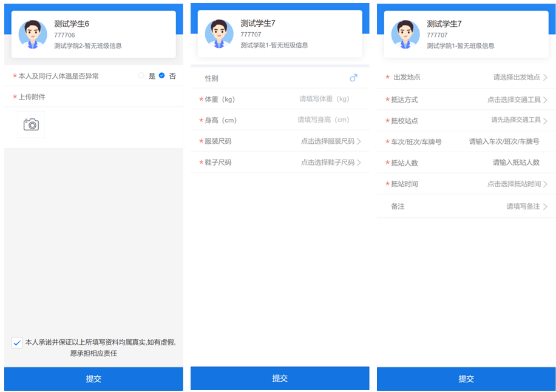Select 是 radio for abnormal temperature
The image size is (556, 392).
(141, 76)
